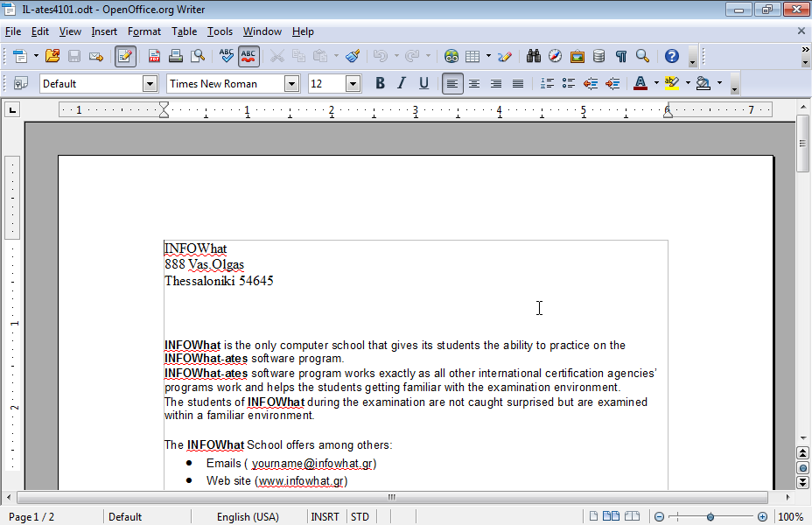
Task: Export the document directly as PDF
Action: pyautogui.click(x=153, y=56)
